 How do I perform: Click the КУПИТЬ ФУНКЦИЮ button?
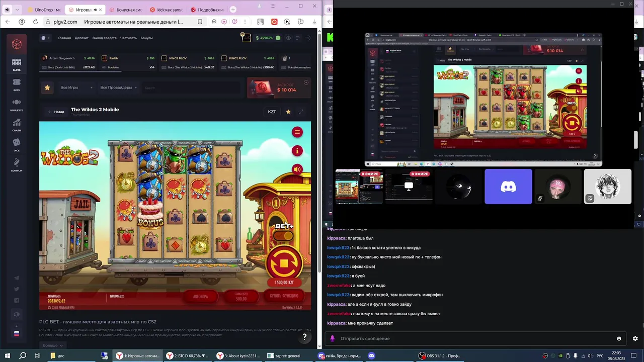point(284,296)
